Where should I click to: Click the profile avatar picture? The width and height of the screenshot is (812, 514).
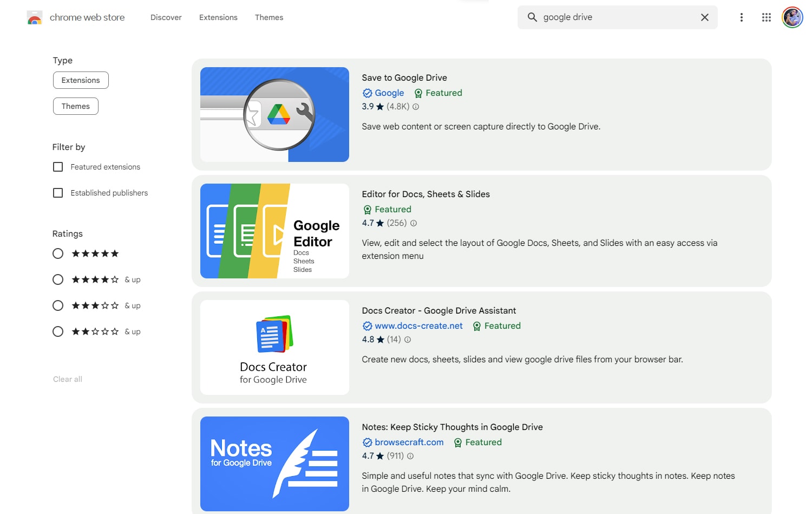pyautogui.click(x=792, y=17)
